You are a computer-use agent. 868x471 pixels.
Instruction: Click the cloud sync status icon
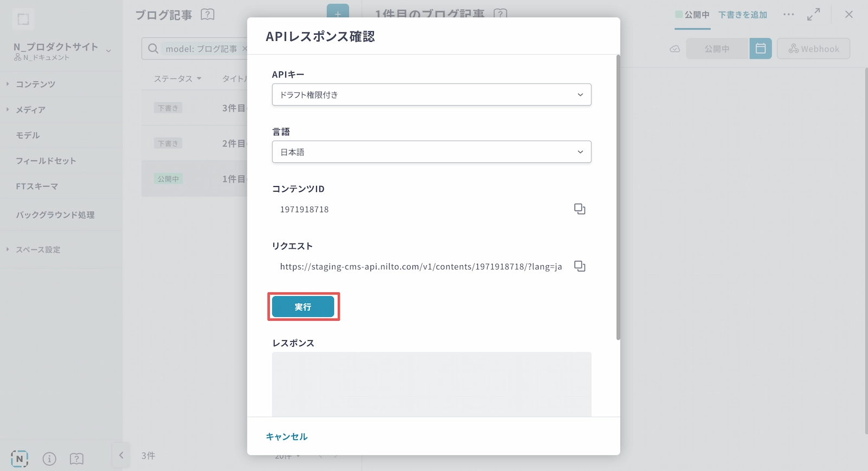click(675, 49)
